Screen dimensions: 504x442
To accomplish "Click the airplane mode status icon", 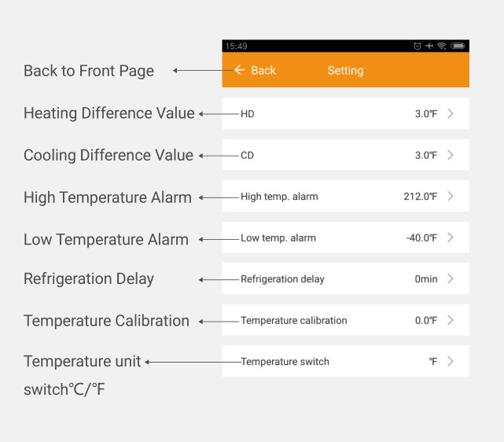I will [x=429, y=46].
